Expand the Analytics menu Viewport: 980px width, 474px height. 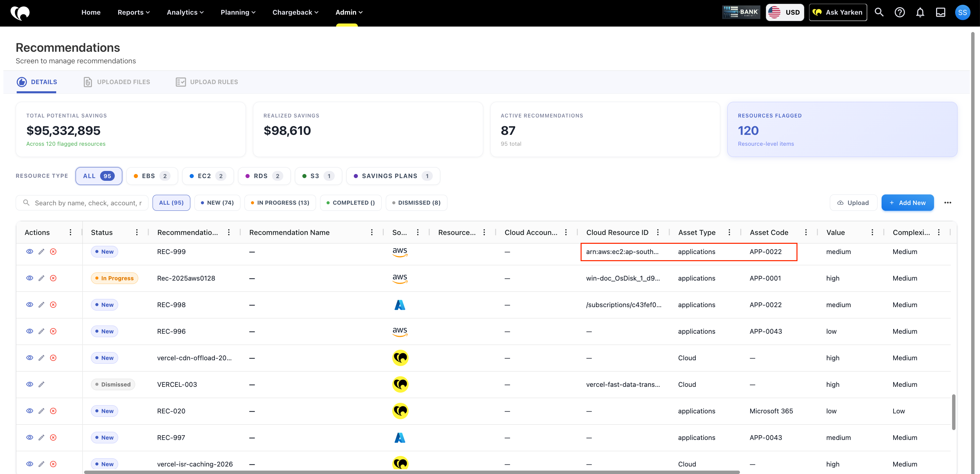185,12
